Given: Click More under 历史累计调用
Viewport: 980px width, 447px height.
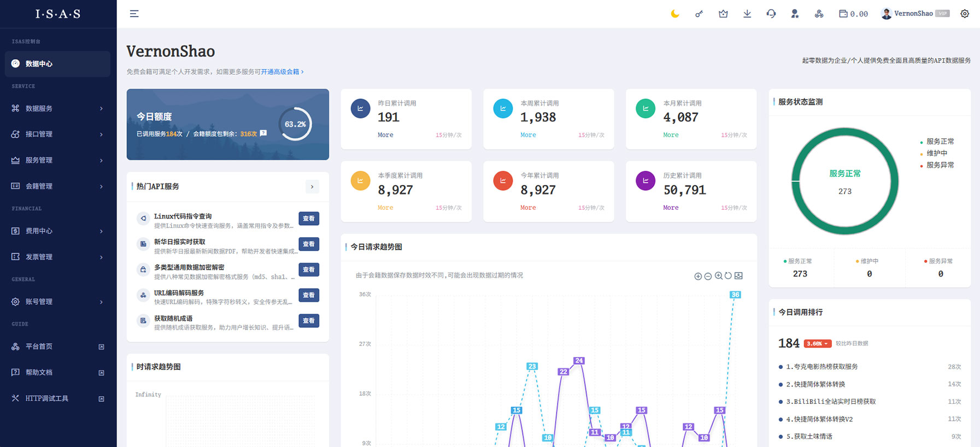Looking at the screenshot, I should pos(671,208).
